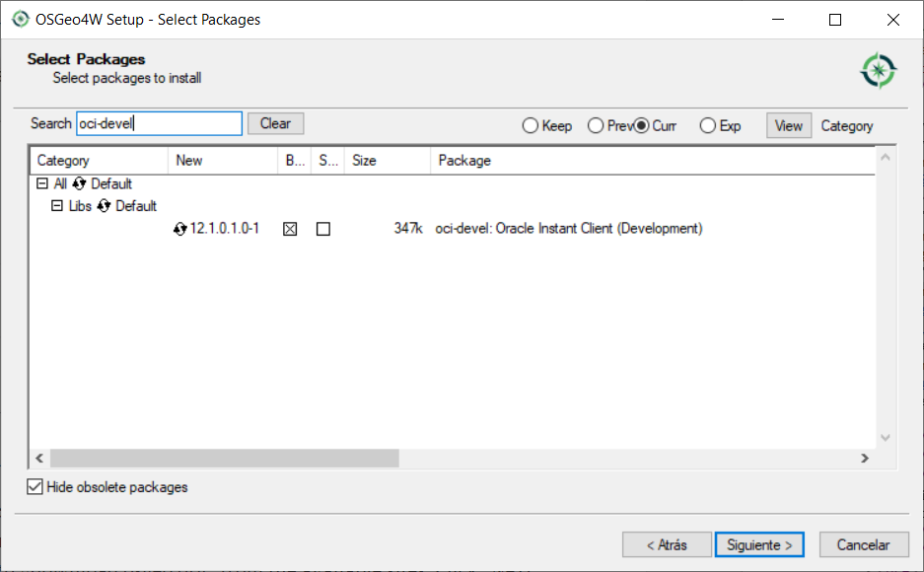Viewport: 924px width, 572px height.
Task: Collapse the Libs category tree node
Action: pyautogui.click(x=56, y=206)
